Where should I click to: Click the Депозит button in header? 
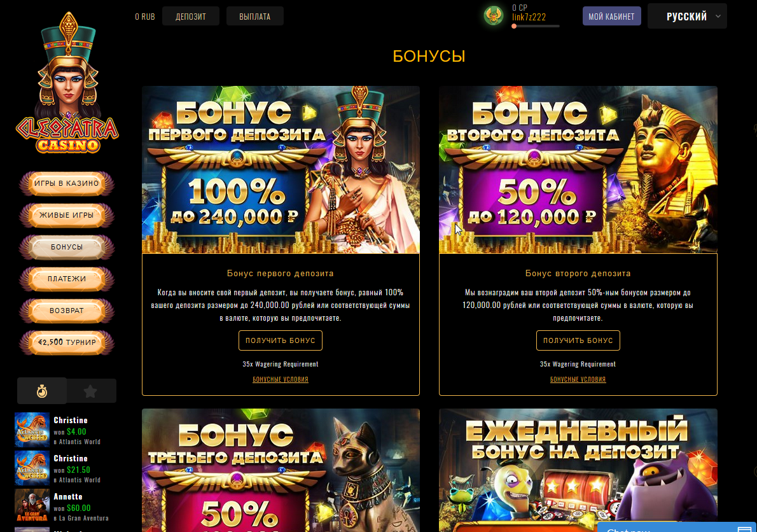[191, 17]
